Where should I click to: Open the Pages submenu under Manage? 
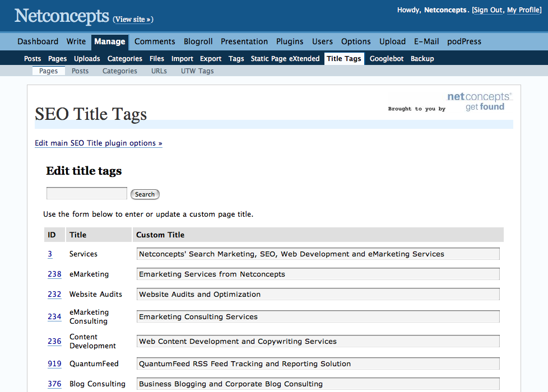(x=57, y=59)
